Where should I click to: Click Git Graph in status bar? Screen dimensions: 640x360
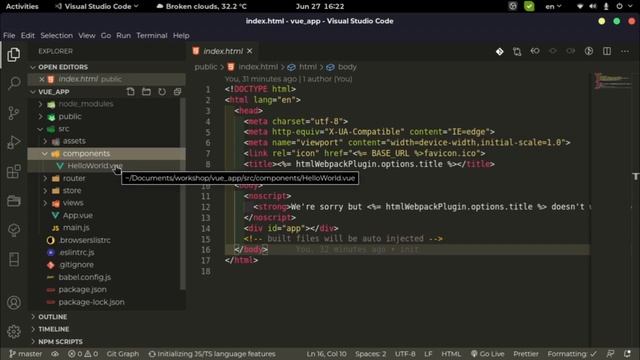[122, 354]
